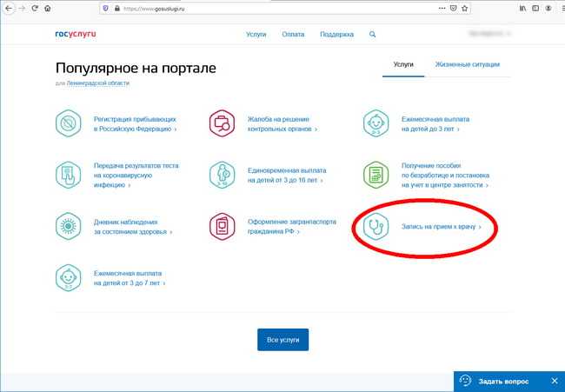Screen dimensions: 565x392
Task: Bookmark this page with the star icon
Action: [465, 9]
